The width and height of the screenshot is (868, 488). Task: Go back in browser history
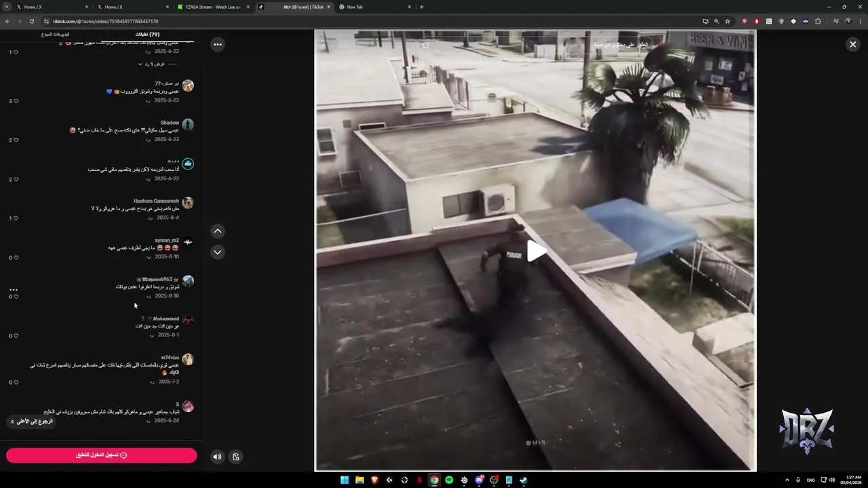[7, 21]
